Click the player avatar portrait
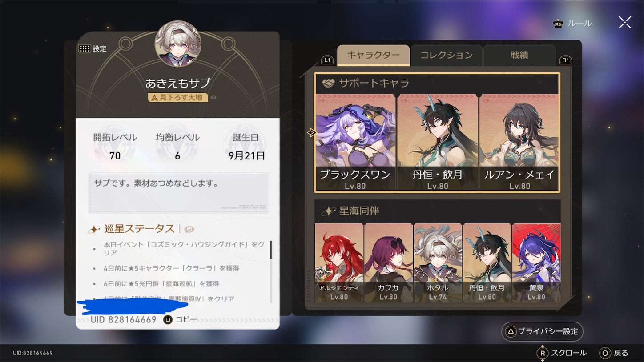This screenshot has height=362, width=644. [x=178, y=44]
